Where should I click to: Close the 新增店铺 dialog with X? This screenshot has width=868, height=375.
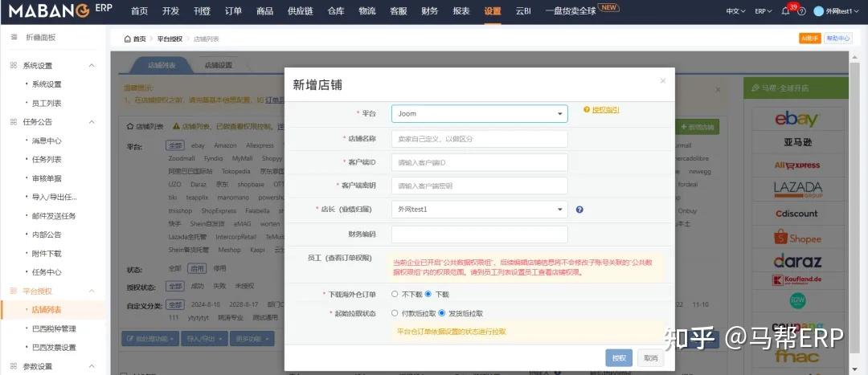[662, 81]
